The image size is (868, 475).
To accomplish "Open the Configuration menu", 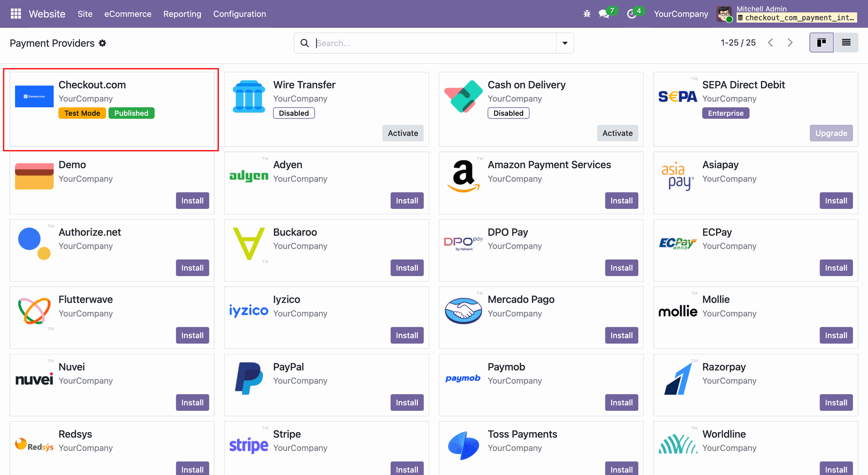I will pyautogui.click(x=240, y=14).
